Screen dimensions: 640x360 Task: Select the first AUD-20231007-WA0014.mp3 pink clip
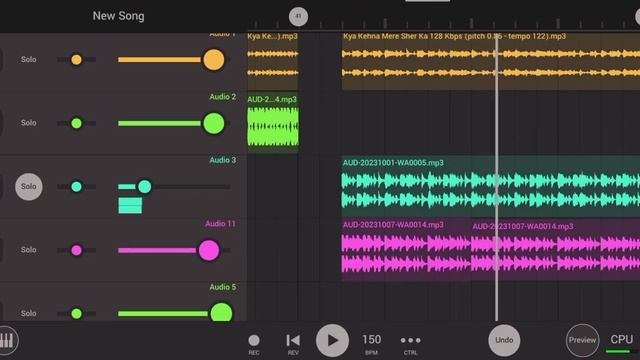point(407,250)
